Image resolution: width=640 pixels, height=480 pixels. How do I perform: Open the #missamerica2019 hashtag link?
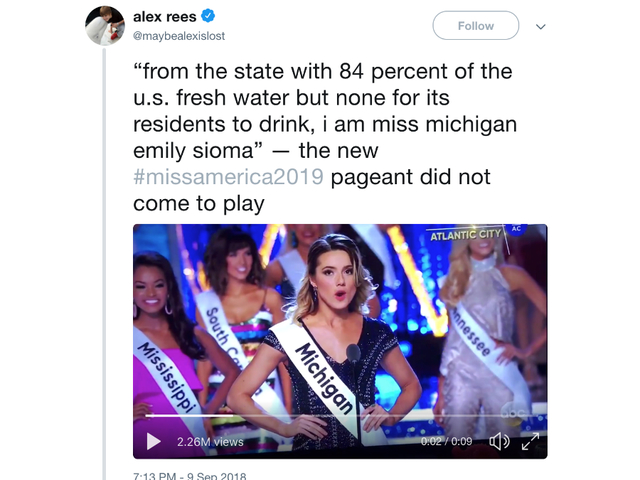click(x=228, y=178)
